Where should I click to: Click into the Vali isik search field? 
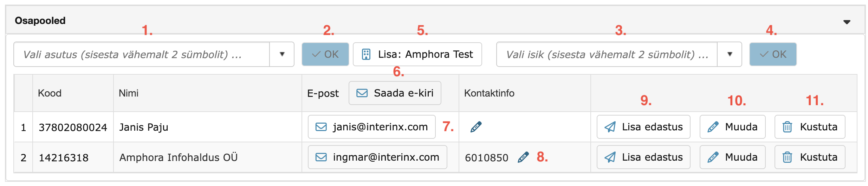(606, 54)
